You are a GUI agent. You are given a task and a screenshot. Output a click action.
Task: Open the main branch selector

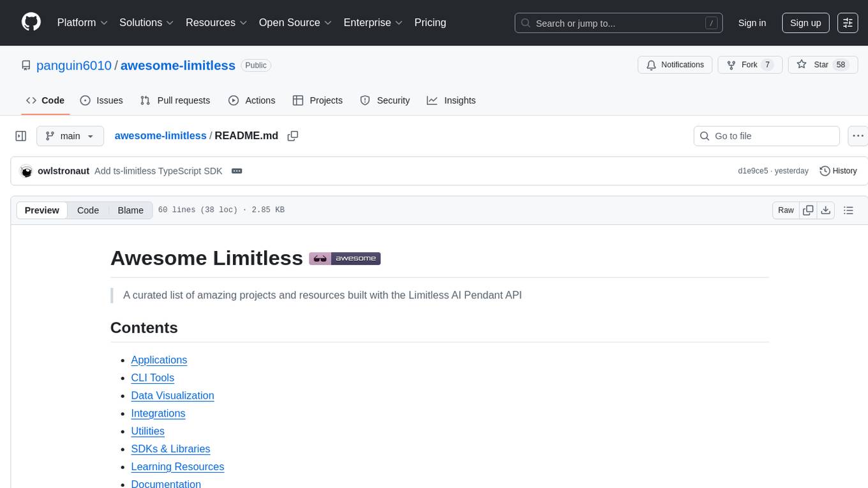click(70, 136)
